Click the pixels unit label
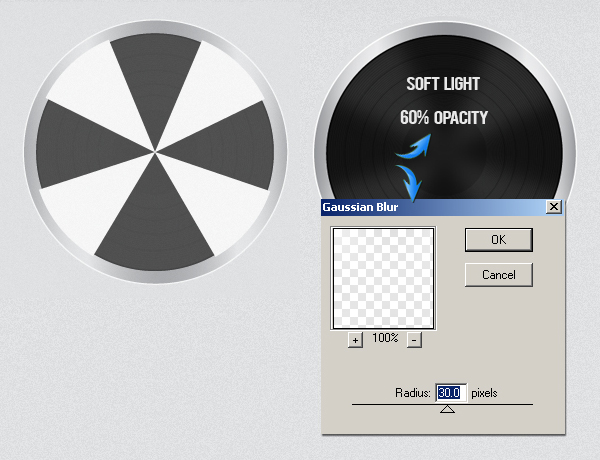This screenshot has height=460, width=600. click(x=484, y=393)
